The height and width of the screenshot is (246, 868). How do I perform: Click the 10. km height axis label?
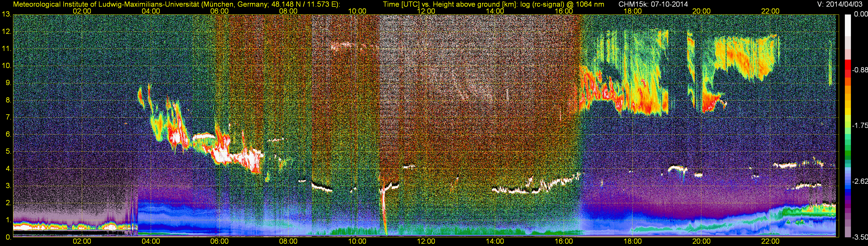point(7,66)
